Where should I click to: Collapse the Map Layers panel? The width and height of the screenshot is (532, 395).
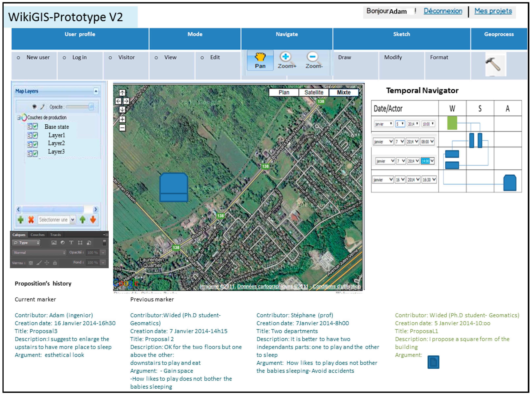[96, 91]
